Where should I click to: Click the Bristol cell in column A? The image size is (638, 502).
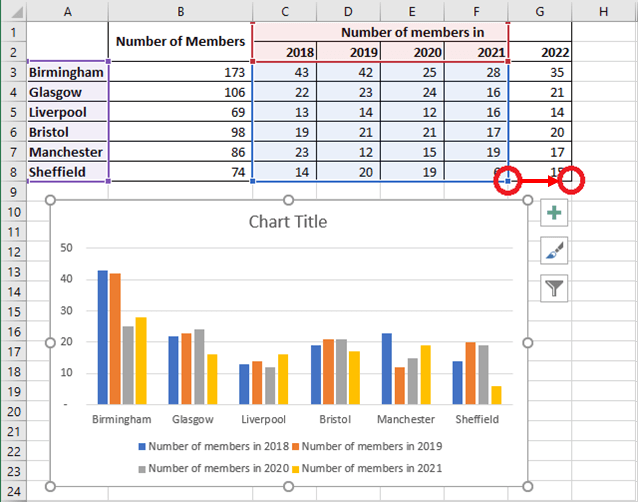pyautogui.click(x=68, y=132)
